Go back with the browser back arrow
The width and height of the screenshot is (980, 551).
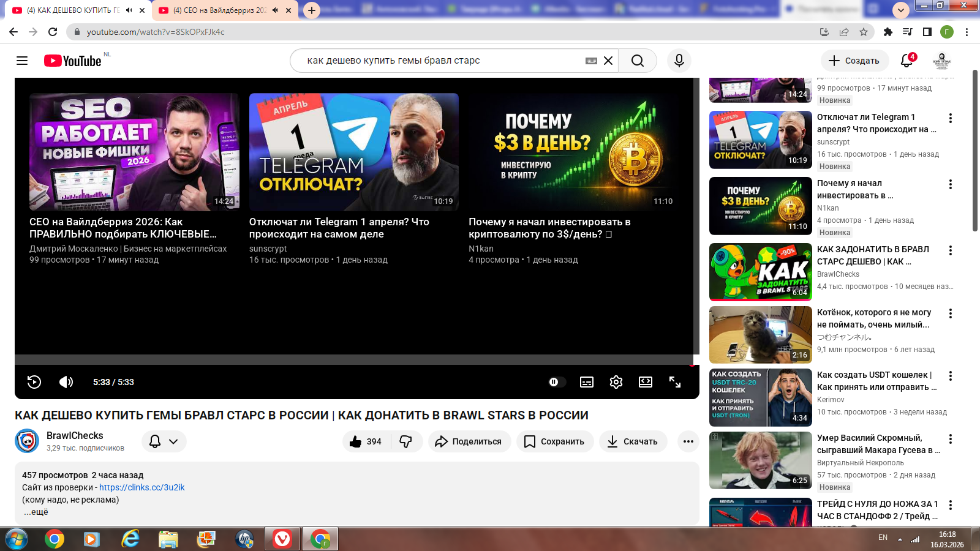(x=13, y=32)
